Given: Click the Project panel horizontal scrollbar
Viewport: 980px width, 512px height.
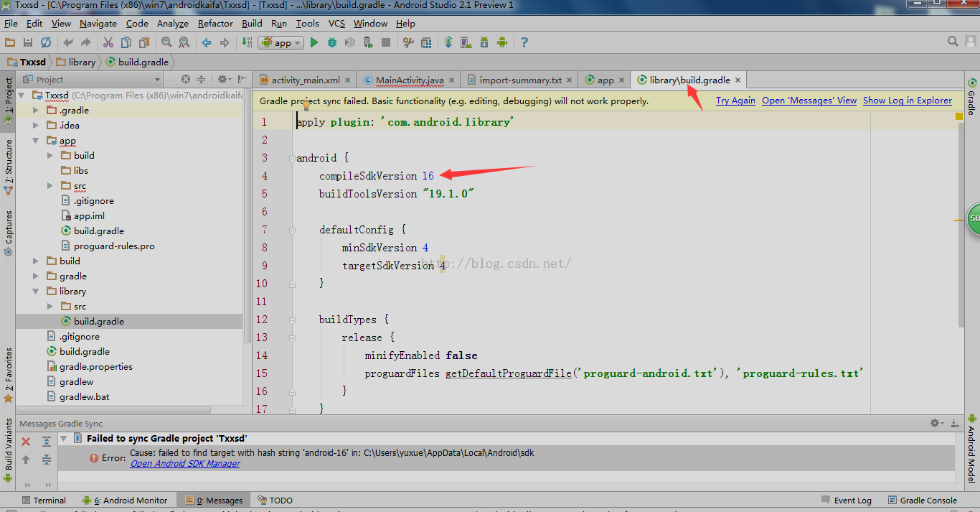Looking at the screenshot, I should [115, 410].
